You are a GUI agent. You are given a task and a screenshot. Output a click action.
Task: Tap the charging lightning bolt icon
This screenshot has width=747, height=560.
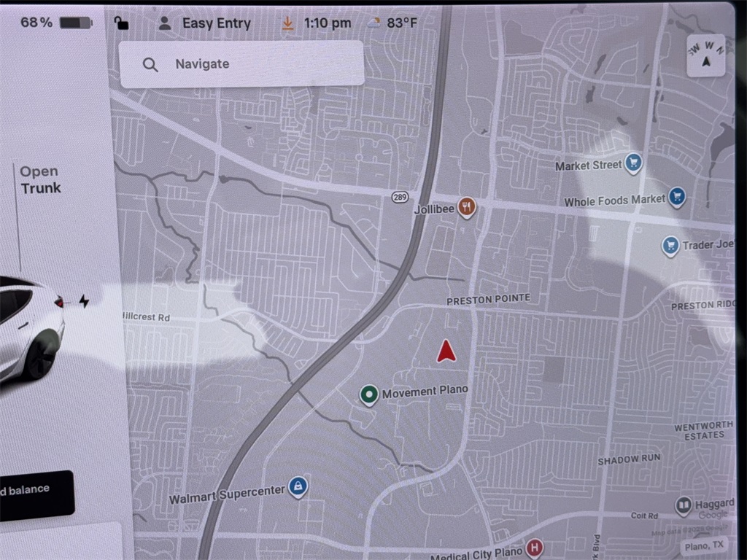point(84,301)
